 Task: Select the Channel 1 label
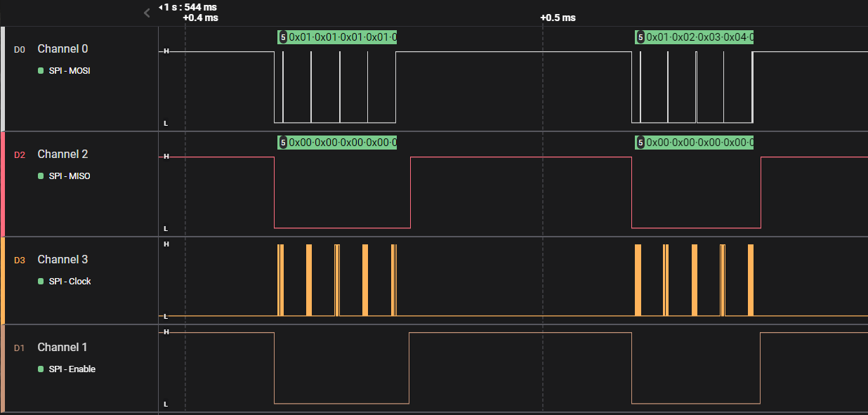63,348
